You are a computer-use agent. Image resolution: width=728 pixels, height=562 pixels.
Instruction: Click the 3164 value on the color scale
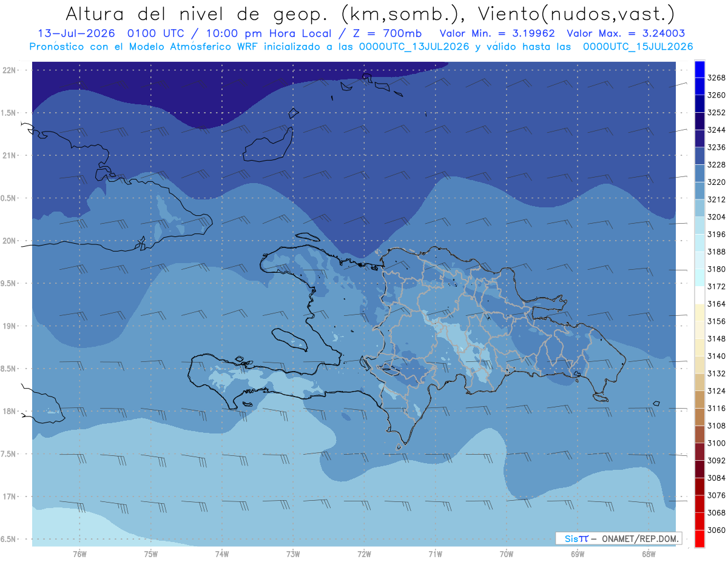pos(716,304)
